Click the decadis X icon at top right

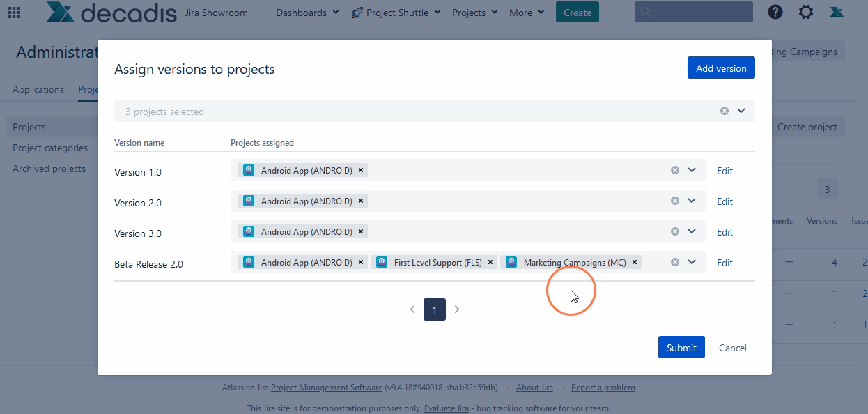click(x=836, y=12)
